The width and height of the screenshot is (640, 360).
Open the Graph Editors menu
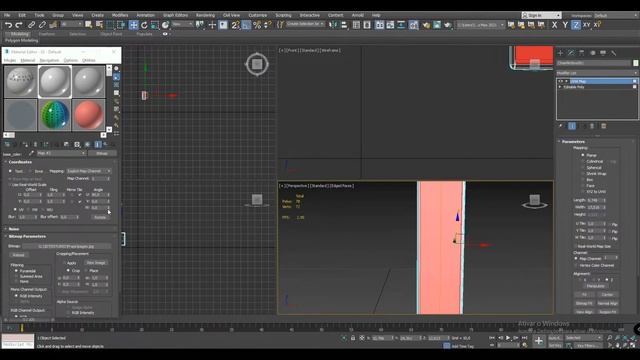175,15
